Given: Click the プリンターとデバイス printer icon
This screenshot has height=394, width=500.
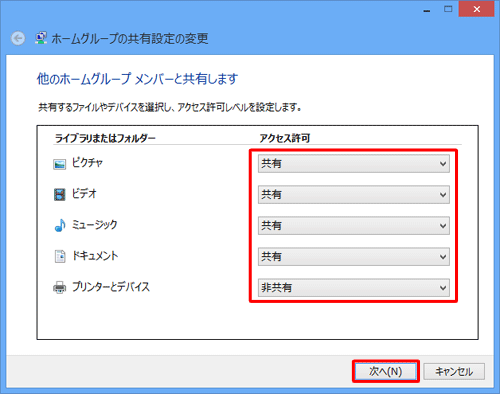Looking at the screenshot, I should click(x=60, y=287).
